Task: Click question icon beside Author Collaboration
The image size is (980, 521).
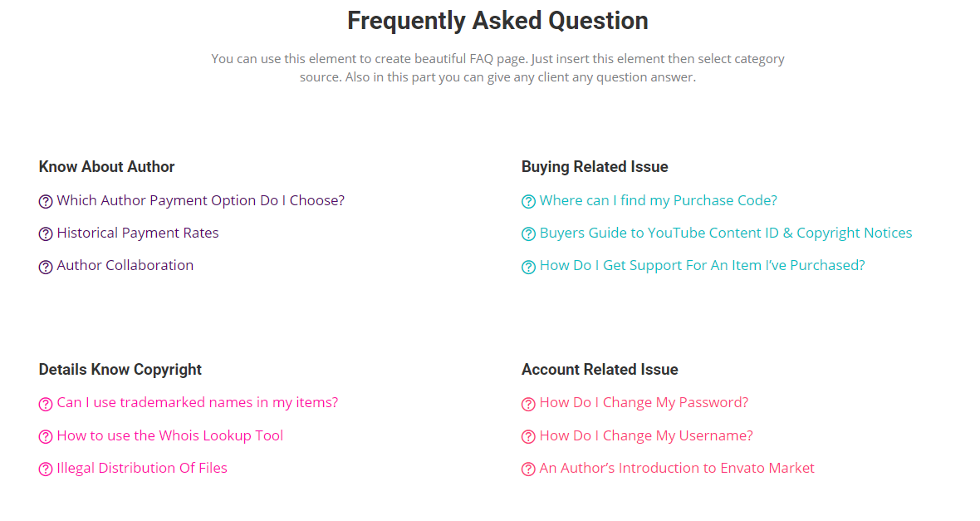Action: click(46, 267)
